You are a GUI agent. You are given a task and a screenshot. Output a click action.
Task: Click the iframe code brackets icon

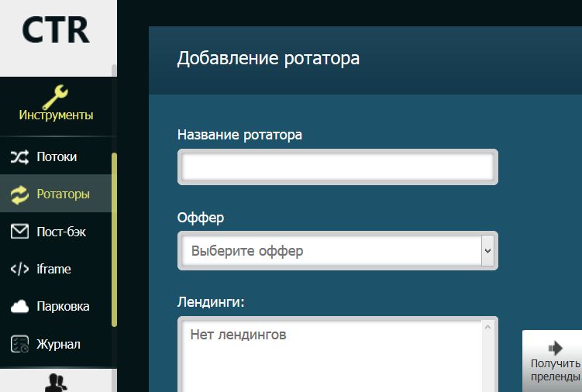[19, 269]
